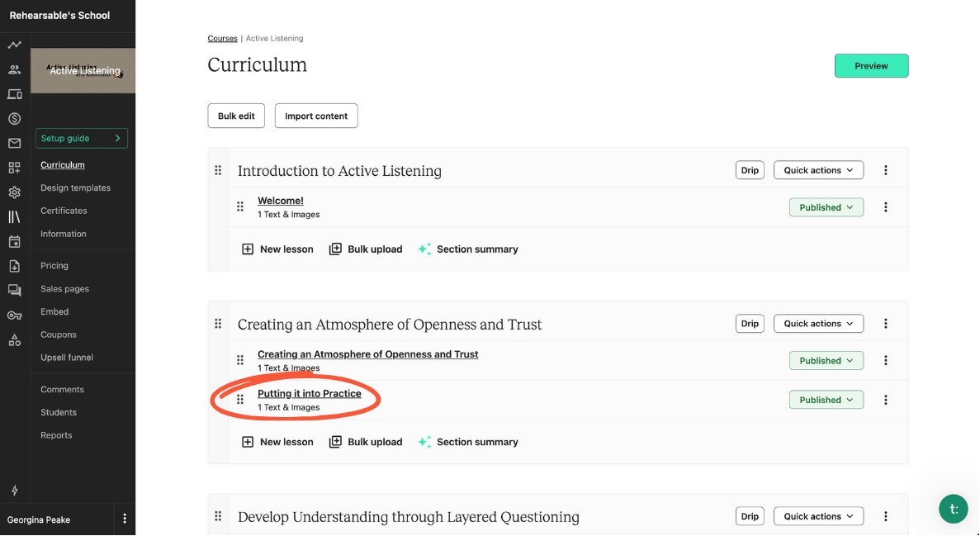The width and height of the screenshot is (980, 536).
Task: Open the Emails envelope icon
Action: (14, 144)
